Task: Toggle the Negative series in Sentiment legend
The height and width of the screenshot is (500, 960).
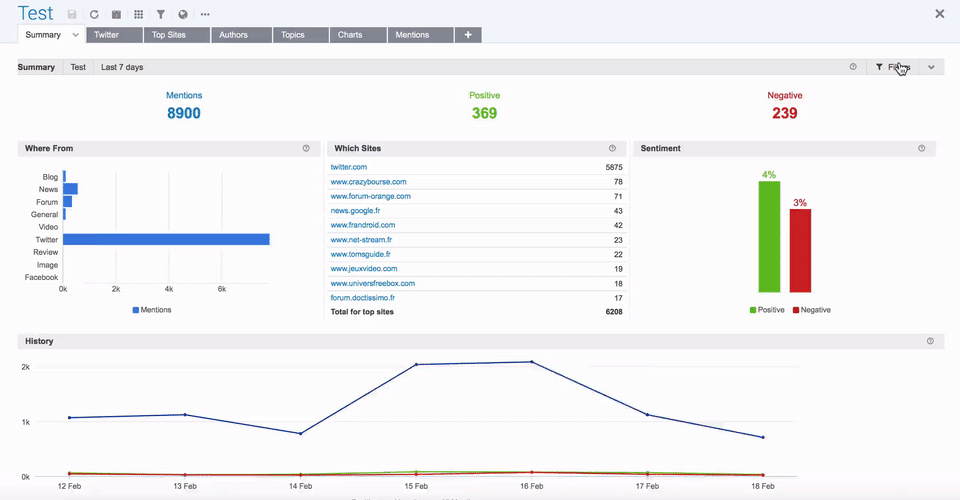Action: pyautogui.click(x=811, y=310)
